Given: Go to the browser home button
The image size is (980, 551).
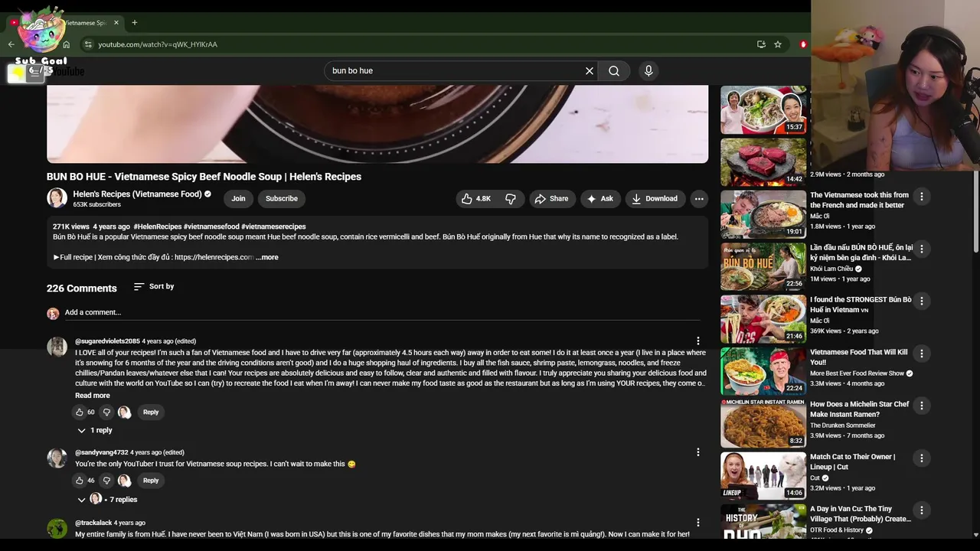Looking at the screenshot, I should click(66, 44).
